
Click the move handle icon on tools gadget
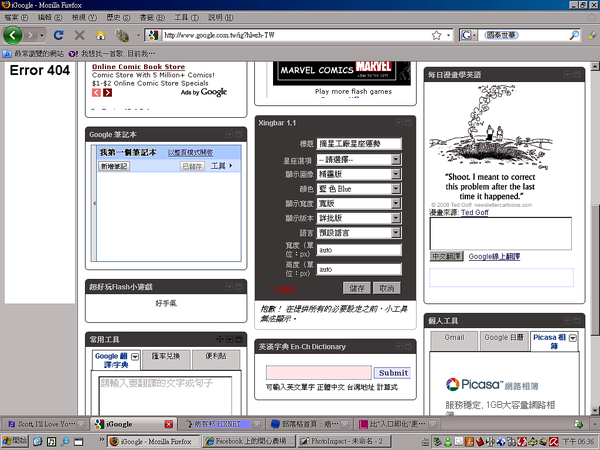(x=220, y=339)
